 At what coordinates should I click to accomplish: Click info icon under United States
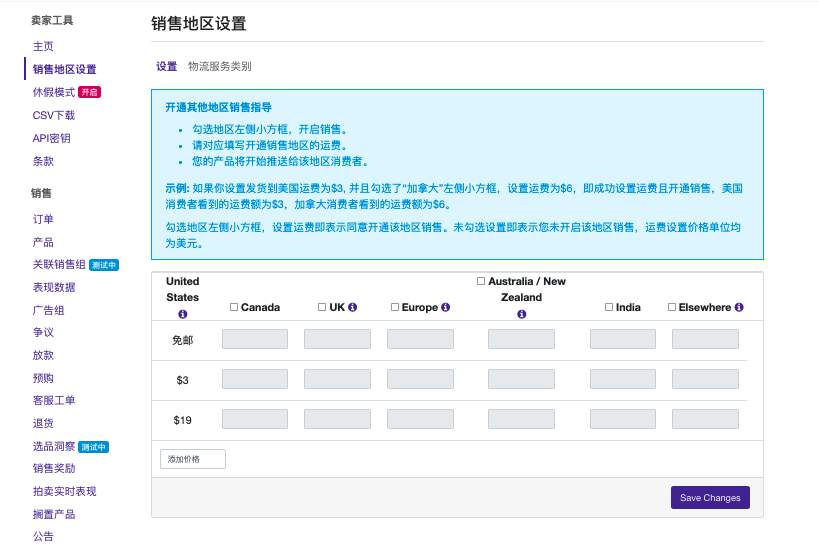tap(182, 314)
